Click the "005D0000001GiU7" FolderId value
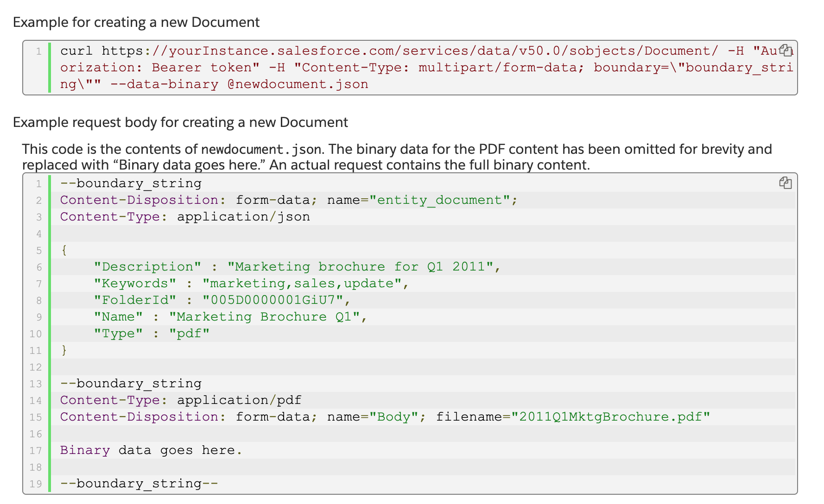Viewport: 824px width, 504px height. click(x=273, y=300)
